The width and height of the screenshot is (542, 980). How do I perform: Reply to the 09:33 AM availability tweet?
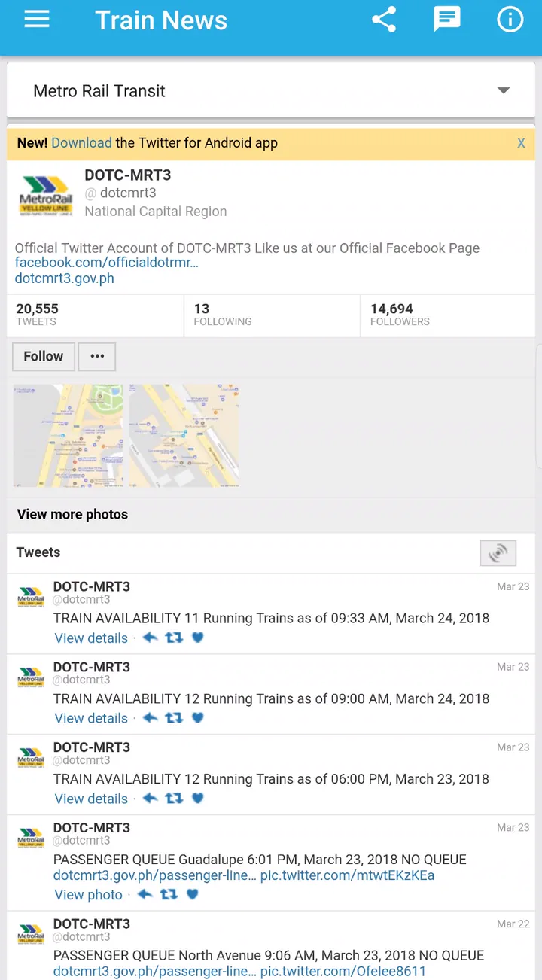[x=150, y=638]
